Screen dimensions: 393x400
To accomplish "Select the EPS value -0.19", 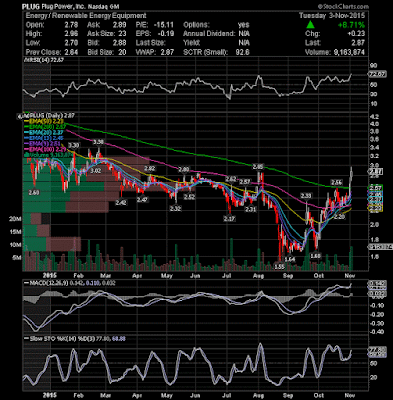I will (165, 34).
